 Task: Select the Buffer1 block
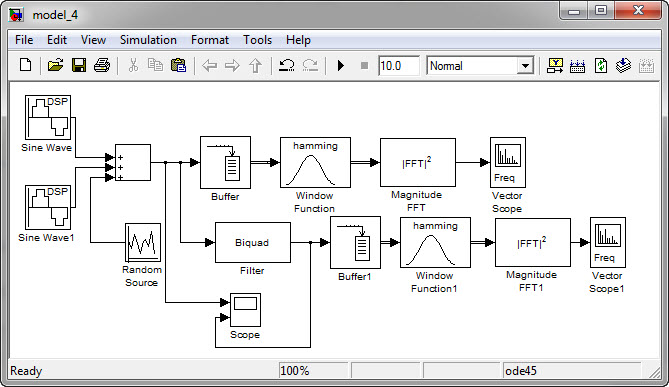pos(355,242)
